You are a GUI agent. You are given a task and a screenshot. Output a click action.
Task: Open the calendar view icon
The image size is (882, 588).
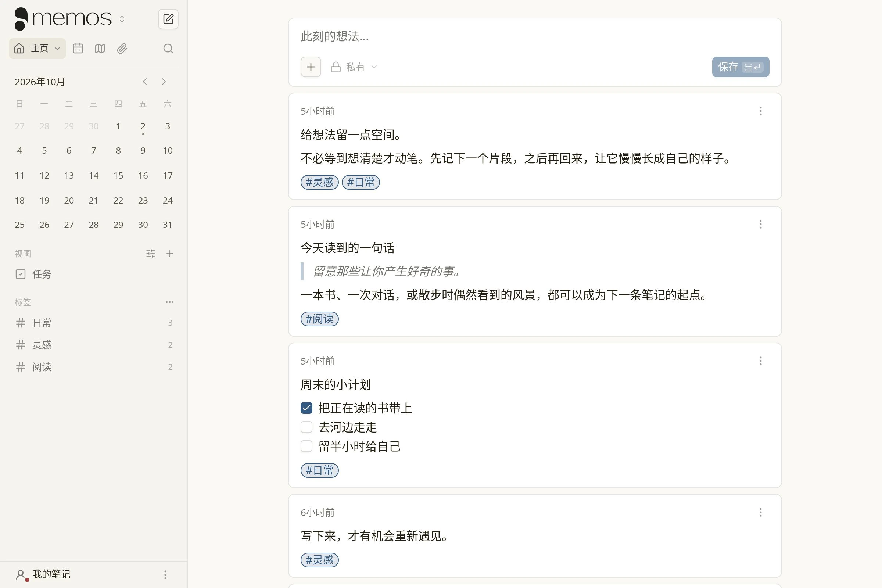(78, 49)
